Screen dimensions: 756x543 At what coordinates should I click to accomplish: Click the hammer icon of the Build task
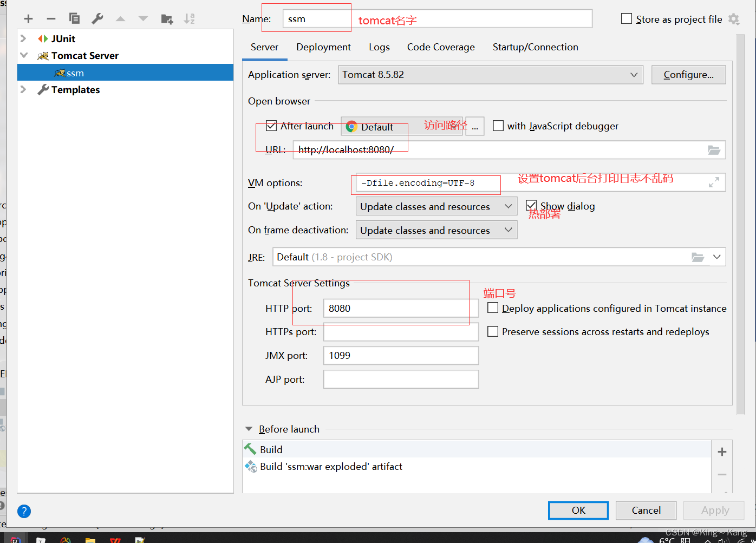click(250, 449)
